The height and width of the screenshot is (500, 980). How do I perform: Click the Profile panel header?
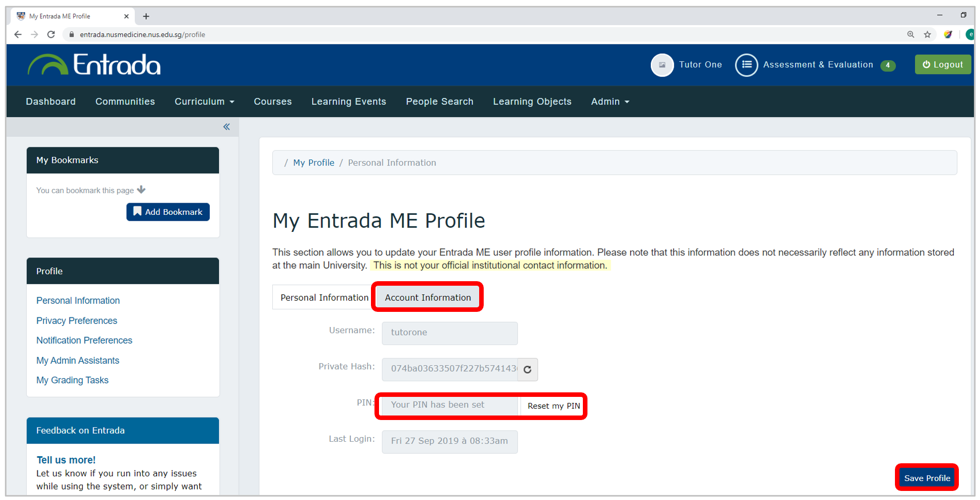[x=123, y=271]
